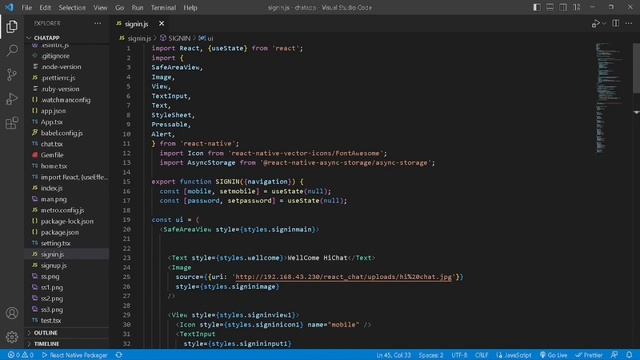This screenshot has height=360, width=640.
Task: Open editor More Actions ellipsis
Action: coord(629,23)
